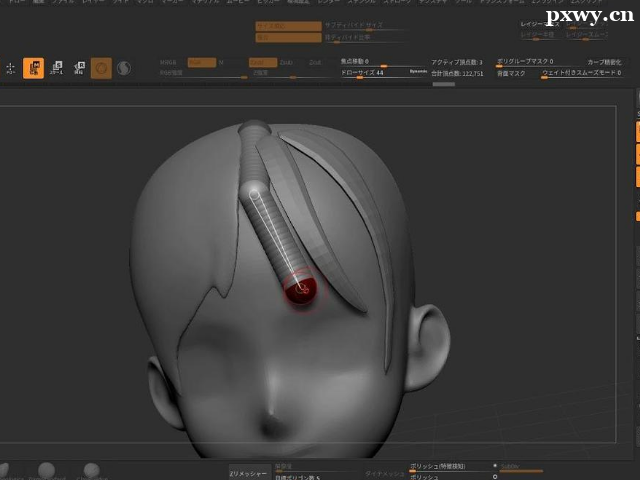Image resolution: width=640 pixels, height=480 pixels.
Task: Open the ファイル menu
Action: click(x=62, y=3)
